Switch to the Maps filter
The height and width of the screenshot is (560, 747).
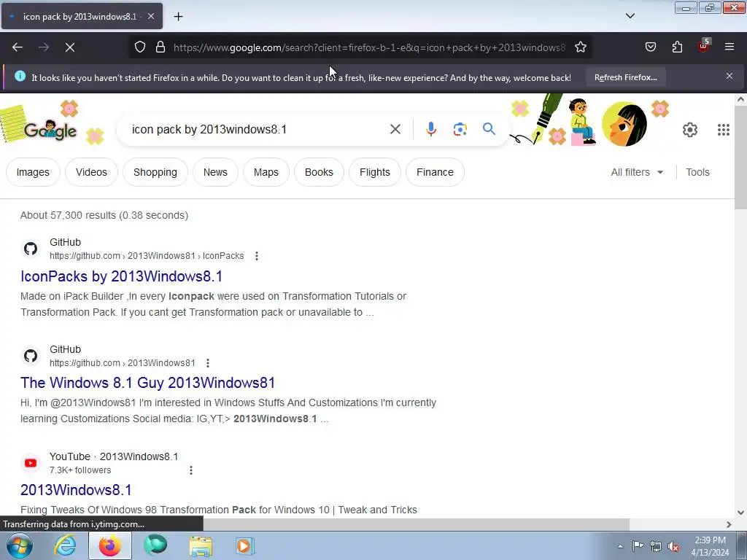(x=266, y=172)
